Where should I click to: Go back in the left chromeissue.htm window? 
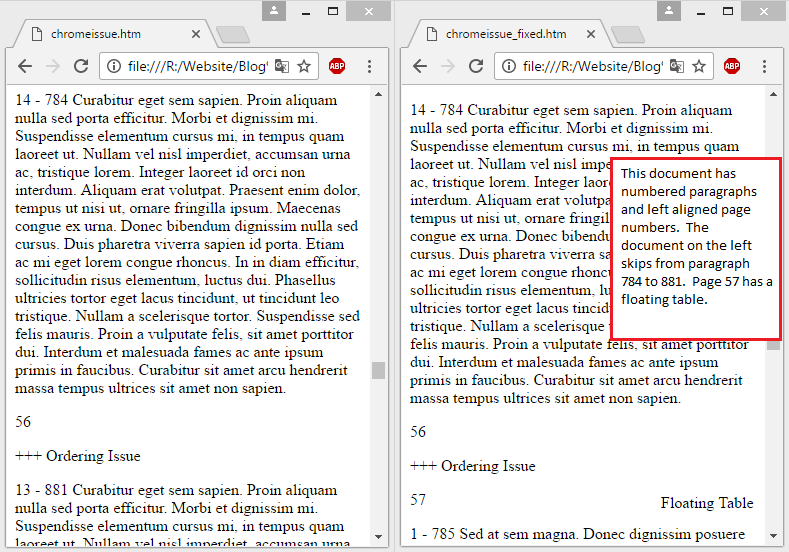(25, 66)
